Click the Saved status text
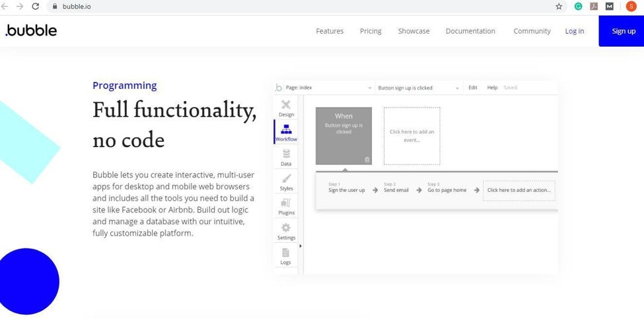Viewport: 644px width, 318px height. tap(510, 88)
